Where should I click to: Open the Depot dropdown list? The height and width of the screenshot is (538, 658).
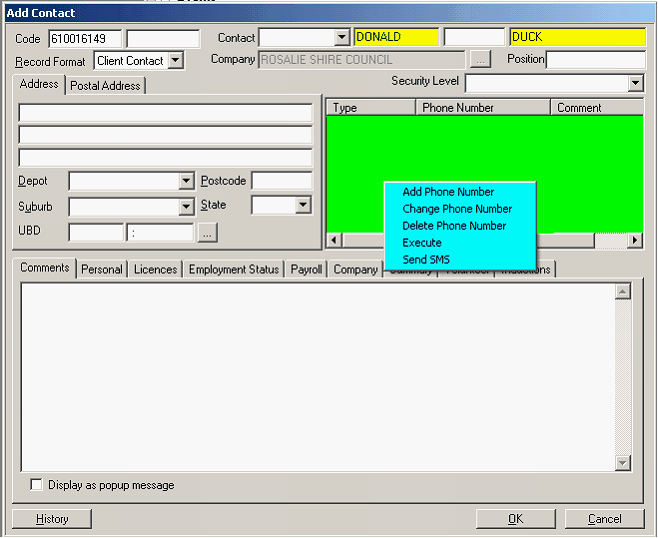point(186,181)
